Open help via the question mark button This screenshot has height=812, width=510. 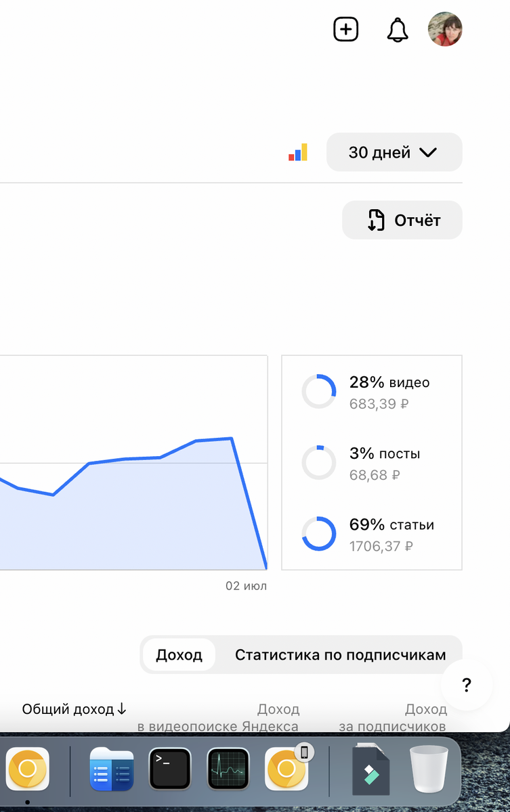466,685
